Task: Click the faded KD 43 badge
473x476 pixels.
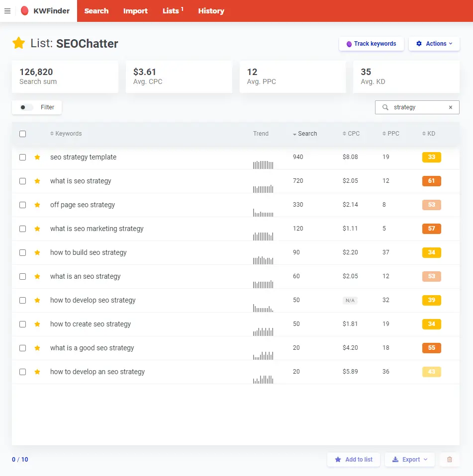Action: point(431,372)
